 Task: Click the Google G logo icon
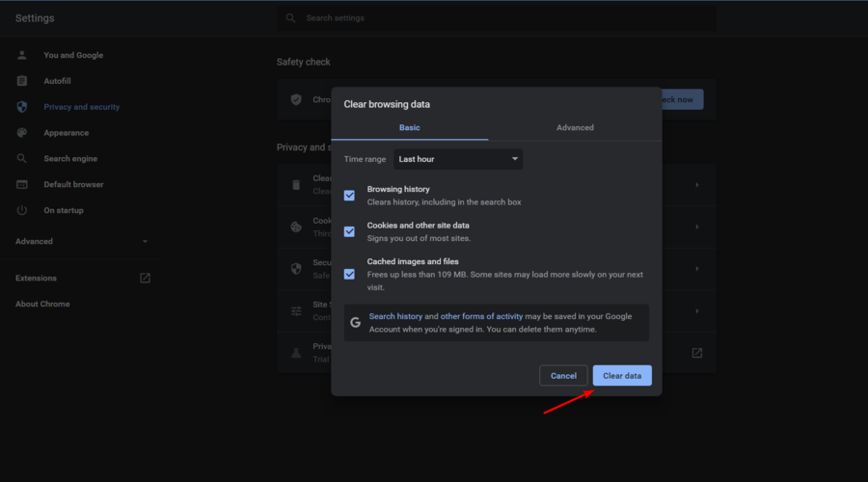tap(355, 323)
